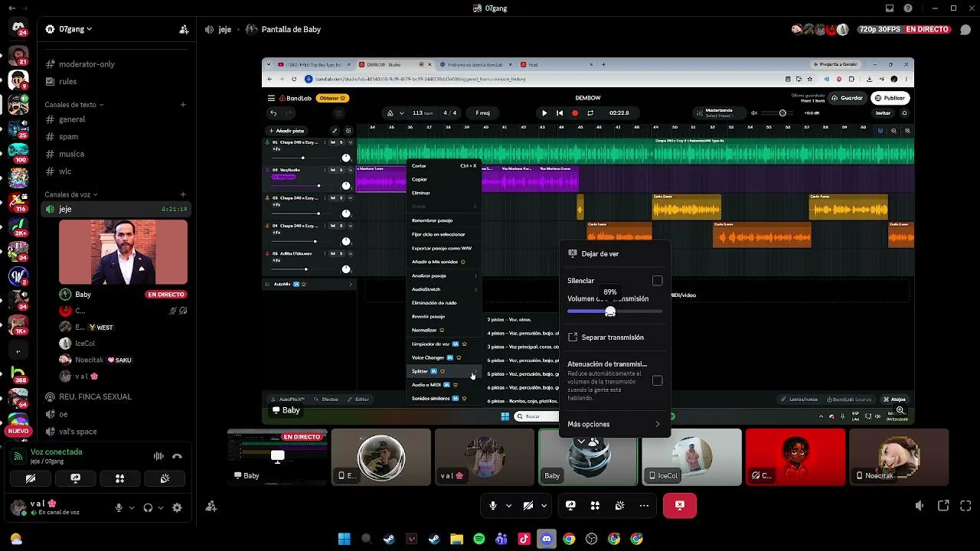Open the Windows Start menu
The height and width of the screenshot is (551, 980).
click(345, 539)
